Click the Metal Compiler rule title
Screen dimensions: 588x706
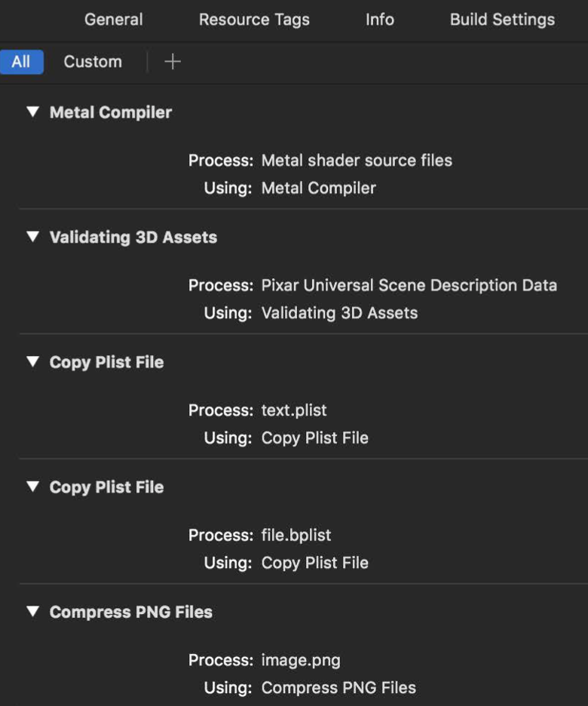pos(110,112)
